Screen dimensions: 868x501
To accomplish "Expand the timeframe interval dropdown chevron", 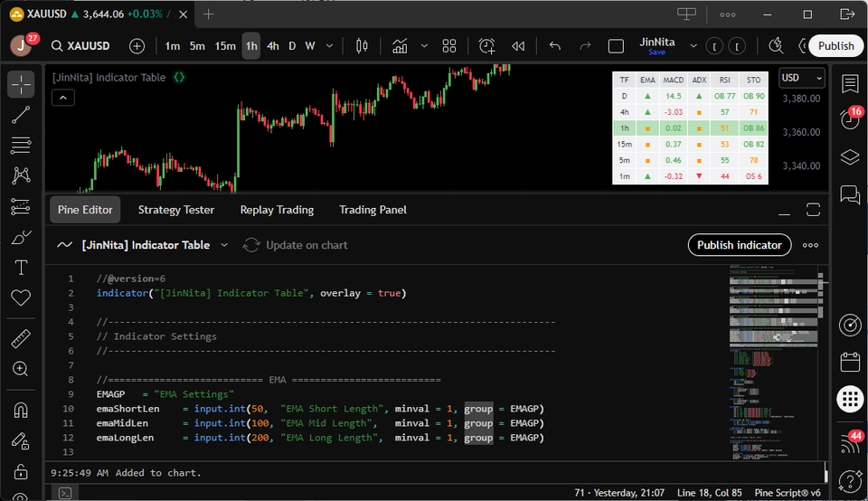I will click(330, 46).
